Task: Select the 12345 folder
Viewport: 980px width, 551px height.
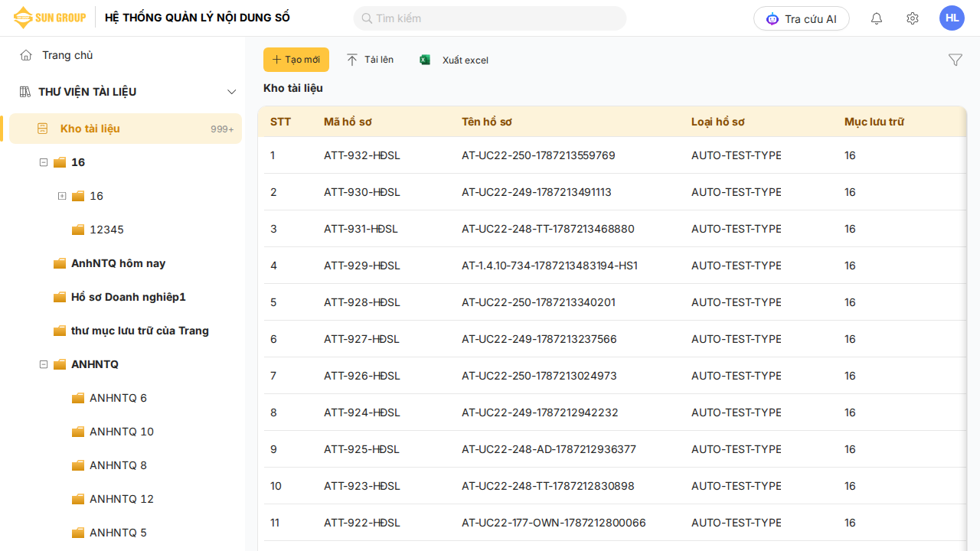Action: (x=106, y=230)
